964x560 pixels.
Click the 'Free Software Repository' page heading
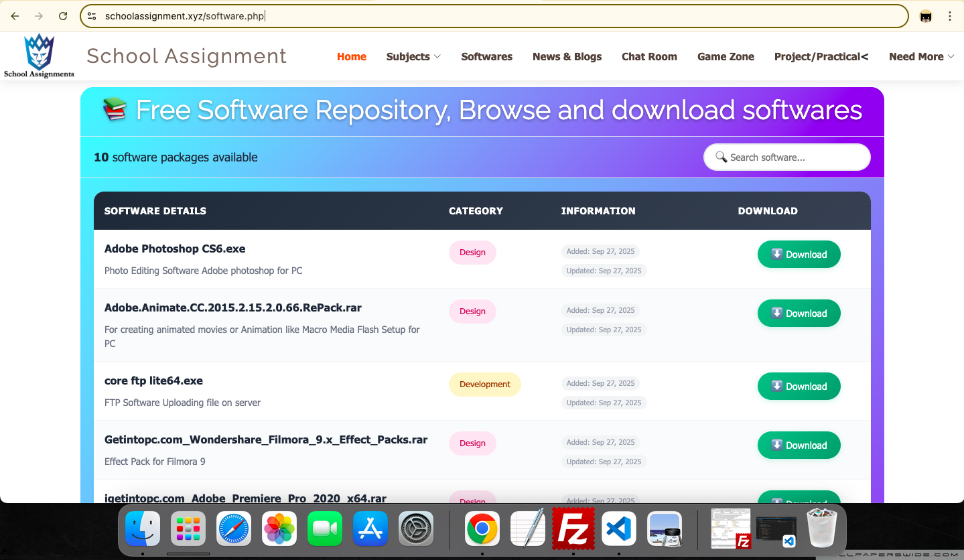pos(482,111)
